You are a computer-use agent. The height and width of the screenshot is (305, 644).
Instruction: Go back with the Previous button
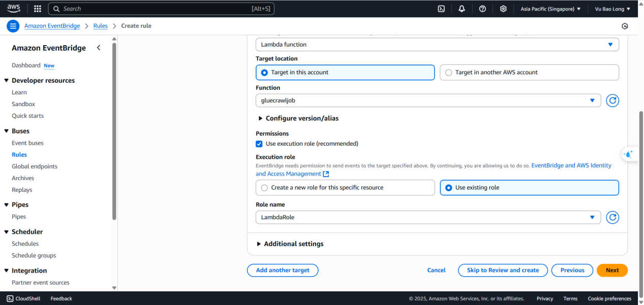point(572,270)
